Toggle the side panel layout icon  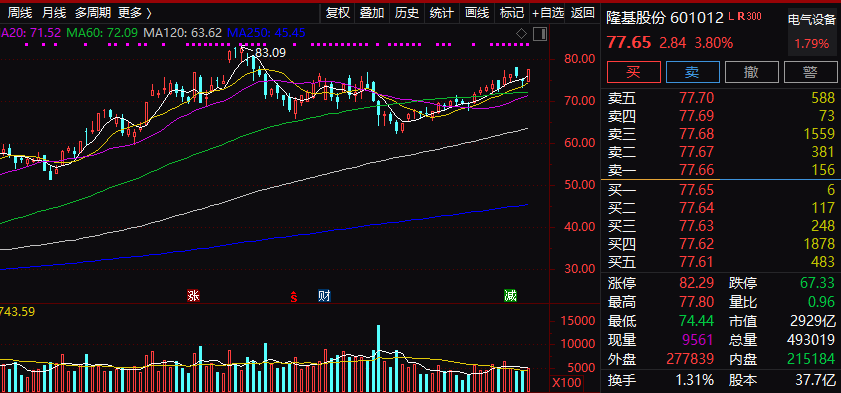(x=541, y=34)
